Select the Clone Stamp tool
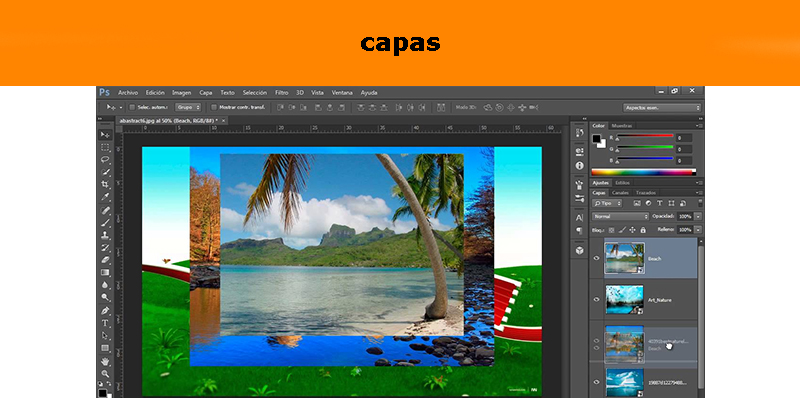Image resolution: width=800 pixels, height=398 pixels. [105, 235]
